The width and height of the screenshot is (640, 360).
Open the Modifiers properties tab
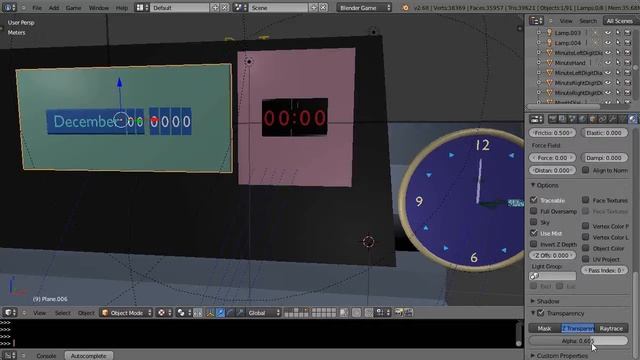coord(612,119)
